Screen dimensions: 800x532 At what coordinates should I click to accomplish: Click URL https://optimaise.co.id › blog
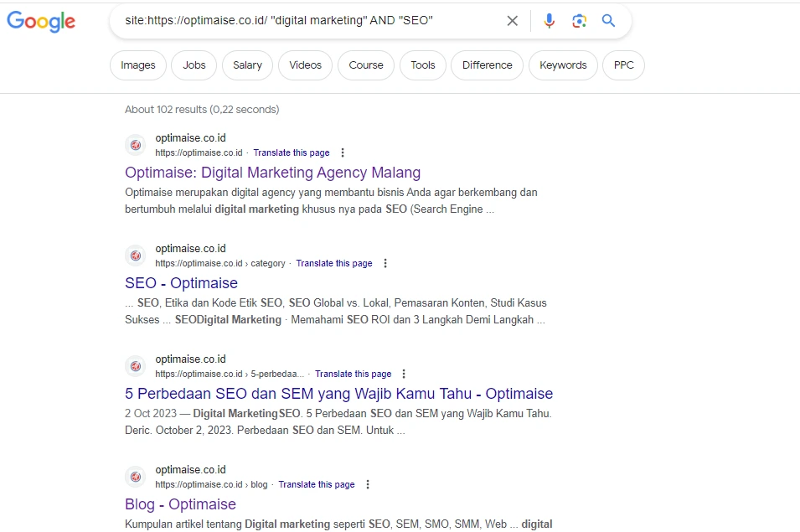tap(211, 484)
